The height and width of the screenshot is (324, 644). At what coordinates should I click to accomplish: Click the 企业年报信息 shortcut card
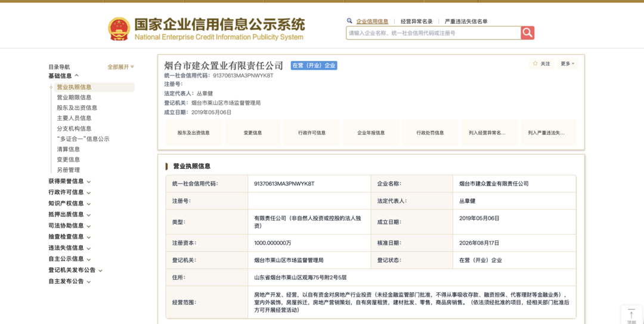[x=371, y=133]
